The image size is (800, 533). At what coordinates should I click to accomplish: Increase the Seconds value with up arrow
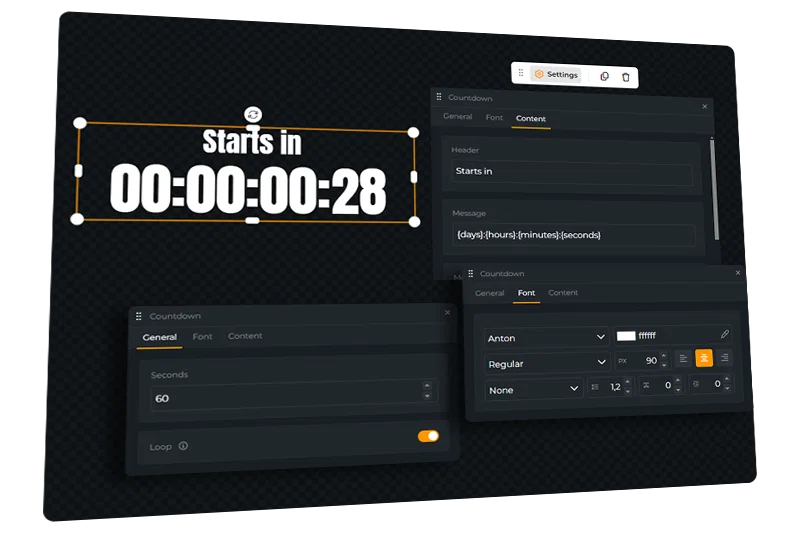point(427,386)
